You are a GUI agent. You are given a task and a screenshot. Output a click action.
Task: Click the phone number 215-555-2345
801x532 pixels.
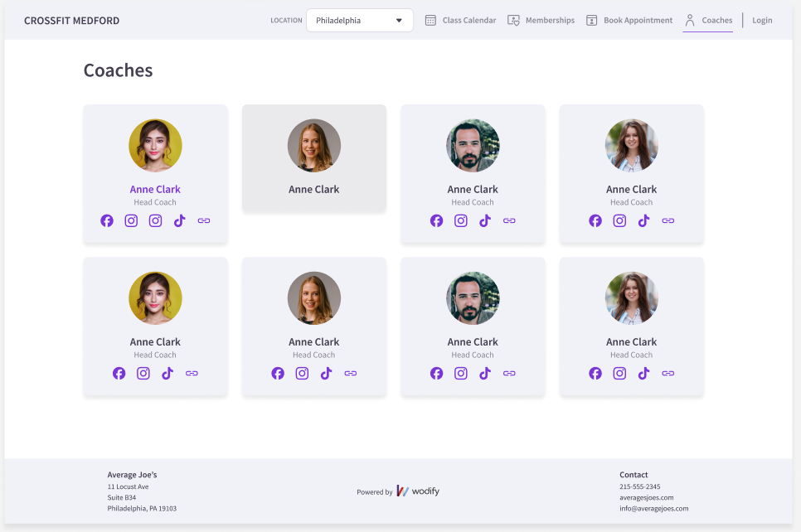click(x=640, y=486)
